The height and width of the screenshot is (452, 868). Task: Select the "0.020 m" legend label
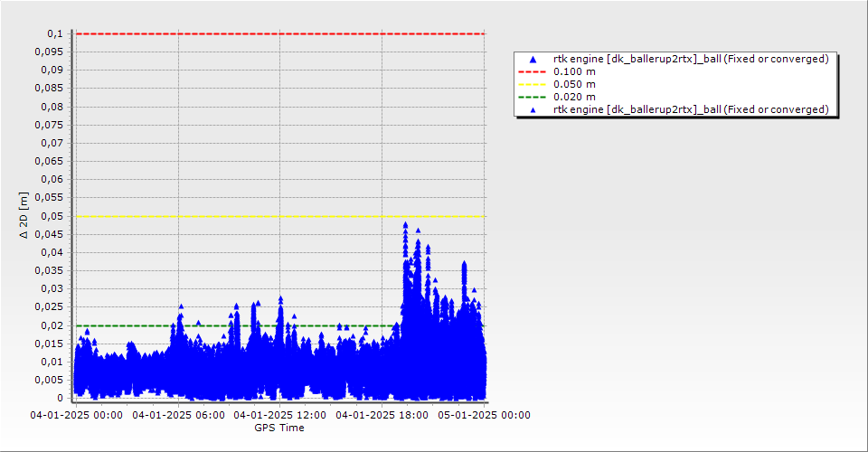(574, 97)
